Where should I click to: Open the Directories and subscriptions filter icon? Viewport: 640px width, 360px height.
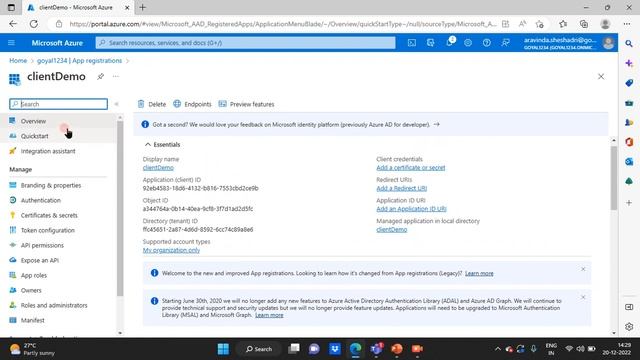click(431, 43)
